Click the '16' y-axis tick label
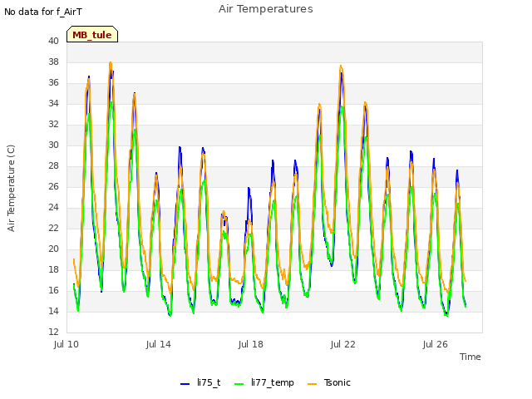 click(53, 290)
